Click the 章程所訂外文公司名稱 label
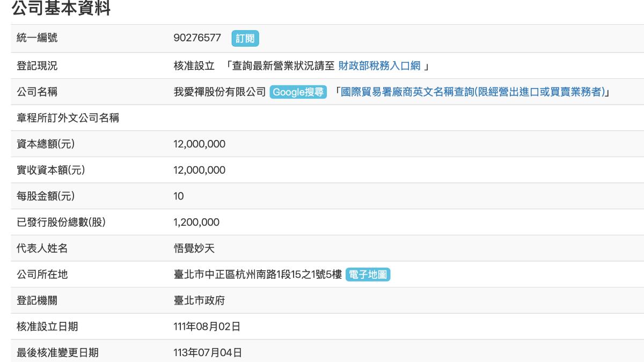This screenshot has width=644, height=362. [68, 118]
